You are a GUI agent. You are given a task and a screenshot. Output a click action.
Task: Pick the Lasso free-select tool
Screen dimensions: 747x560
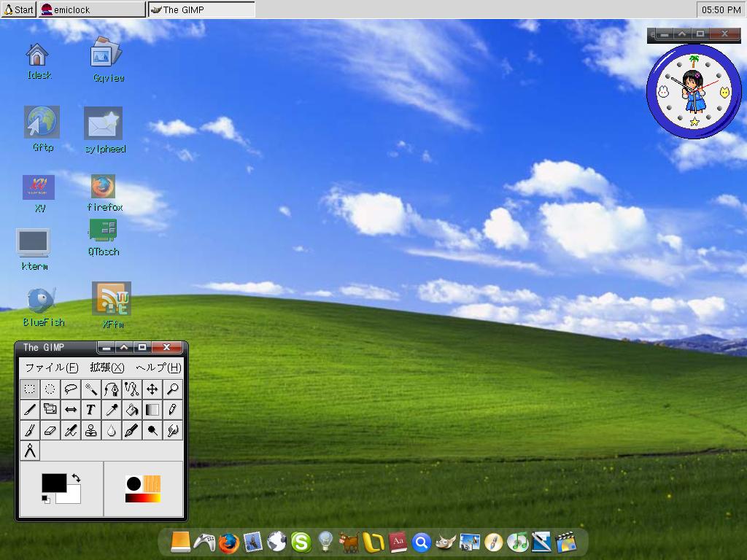(71, 389)
